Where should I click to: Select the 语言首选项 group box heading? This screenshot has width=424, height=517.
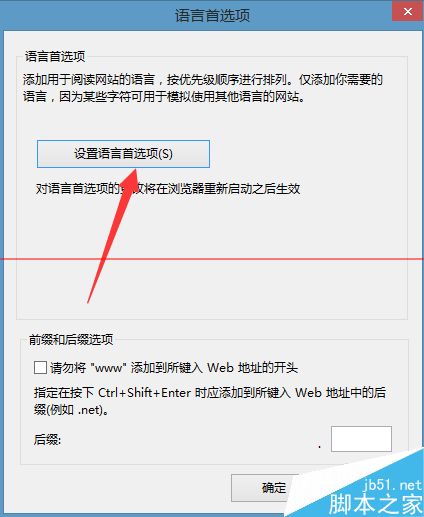[x=55, y=56]
